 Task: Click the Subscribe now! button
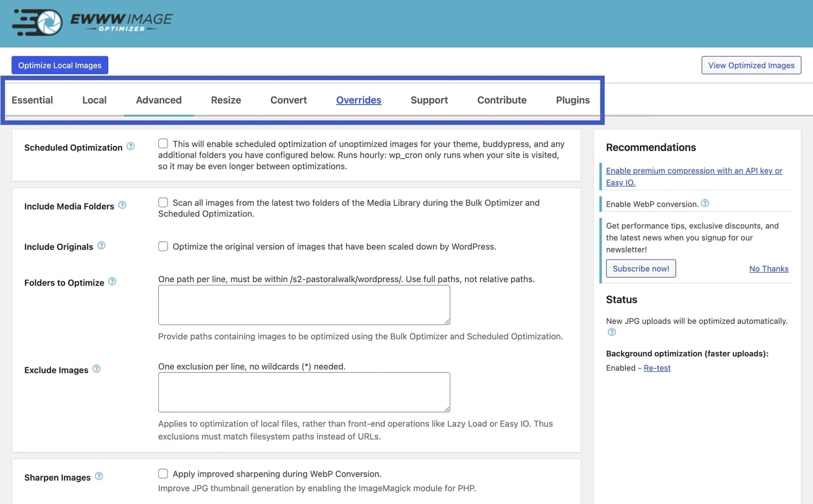(x=640, y=269)
